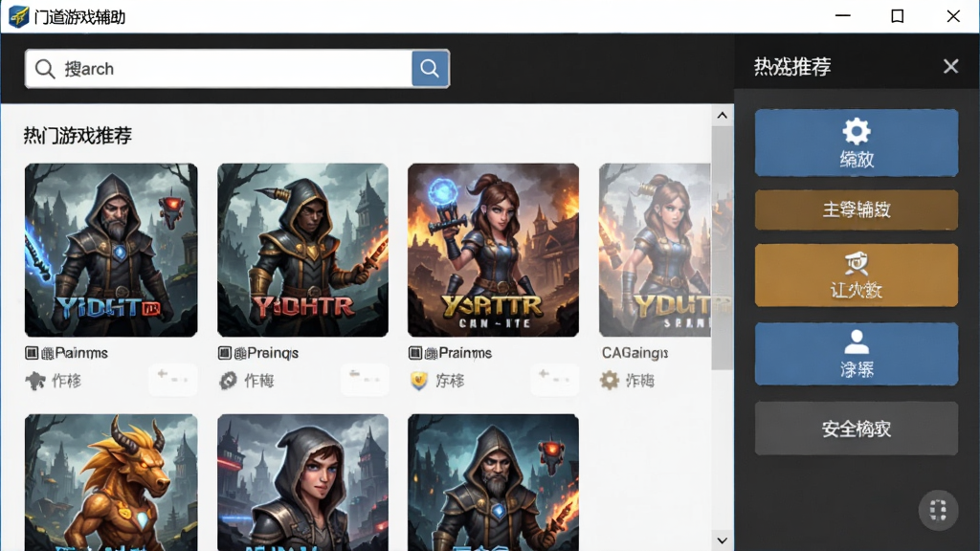Click the scroll down arrow of game list
Screen dimensions: 980x551
click(x=723, y=540)
